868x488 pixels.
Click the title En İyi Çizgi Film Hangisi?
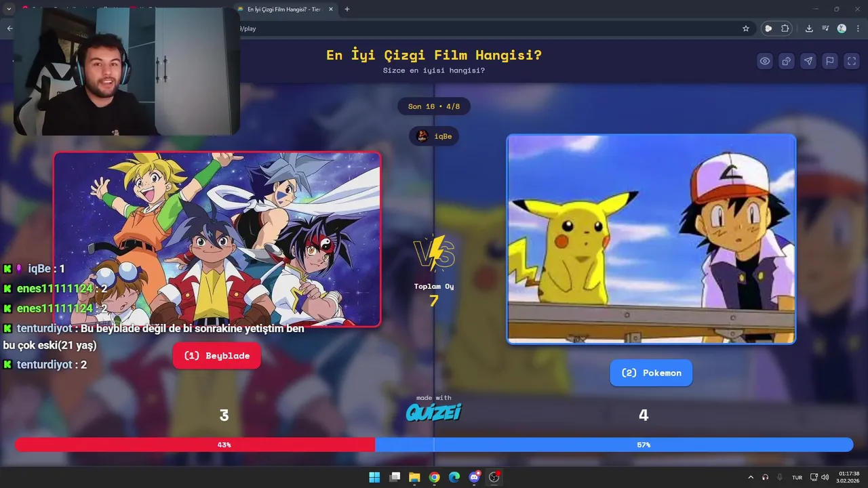tap(434, 55)
